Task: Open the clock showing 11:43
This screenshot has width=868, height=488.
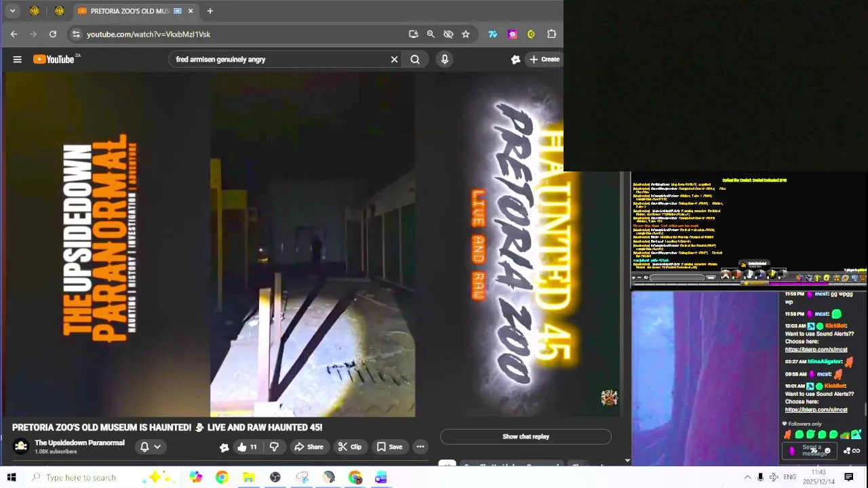Action: [x=818, y=477]
